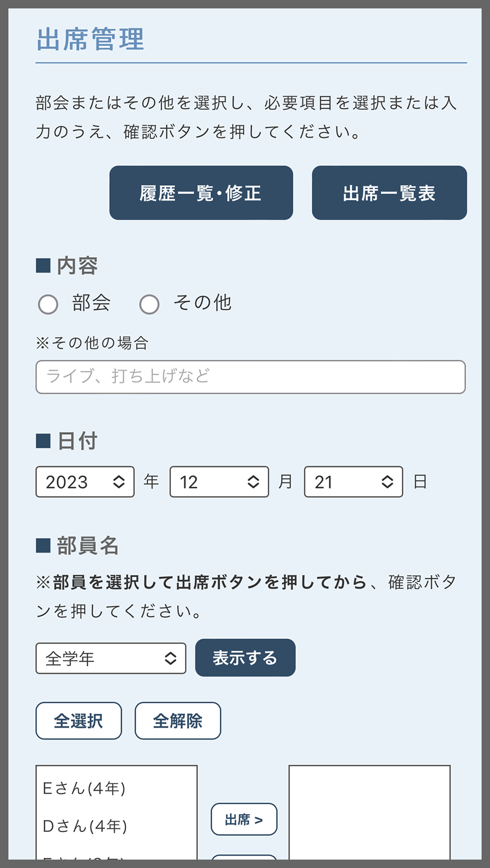Click the ■内容 section label
This screenshot has width=490, height=868.
point(67,265)
